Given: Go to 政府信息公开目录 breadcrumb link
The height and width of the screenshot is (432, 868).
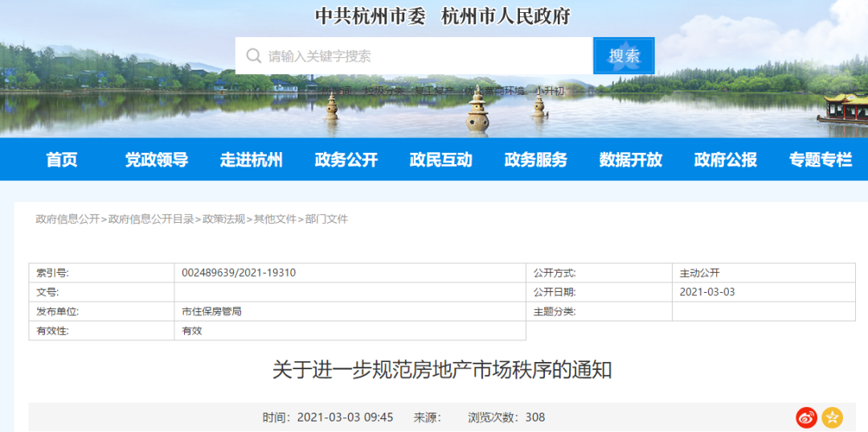Looking at the screenshot, I should coord(151,219).
